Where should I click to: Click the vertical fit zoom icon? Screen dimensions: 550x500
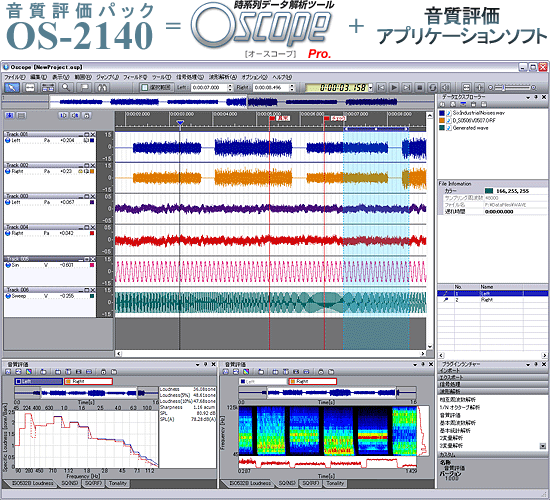pos(479,87)
